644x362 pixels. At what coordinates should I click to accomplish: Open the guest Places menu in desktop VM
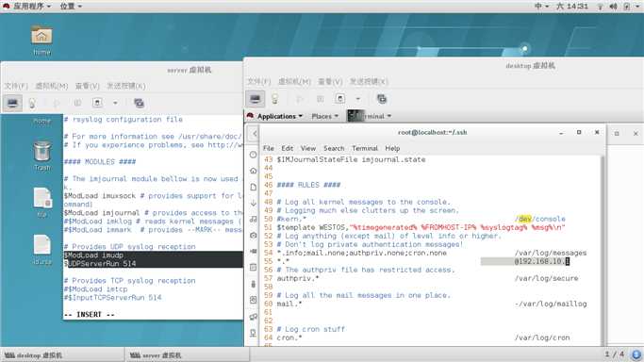pyautogui.click(x=325, y=117)
